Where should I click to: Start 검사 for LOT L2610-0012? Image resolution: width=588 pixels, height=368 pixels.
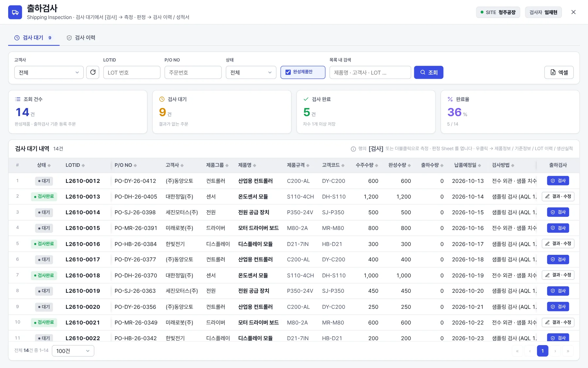point(558,181)
